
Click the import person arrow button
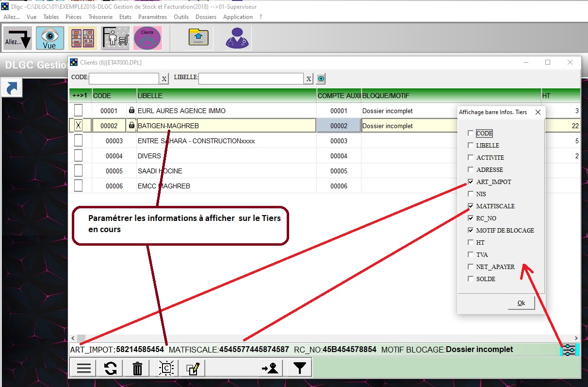pyautogui.click(x=270, y=369)
